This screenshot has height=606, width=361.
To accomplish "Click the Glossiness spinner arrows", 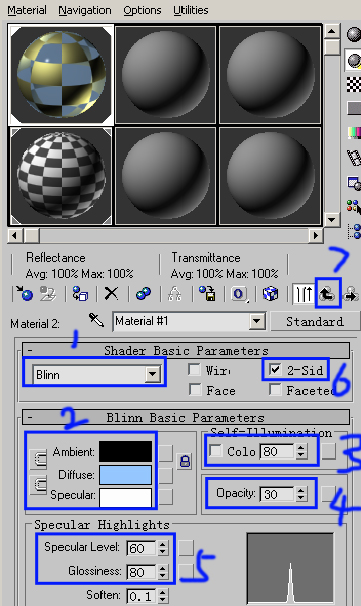I will pyautogui.click(x=163, y=571).
